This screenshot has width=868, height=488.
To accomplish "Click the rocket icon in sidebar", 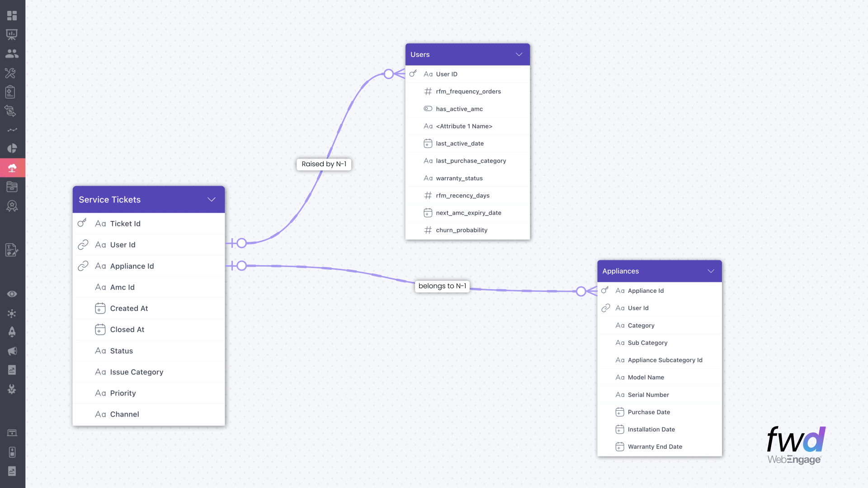I will click(12, 332).
